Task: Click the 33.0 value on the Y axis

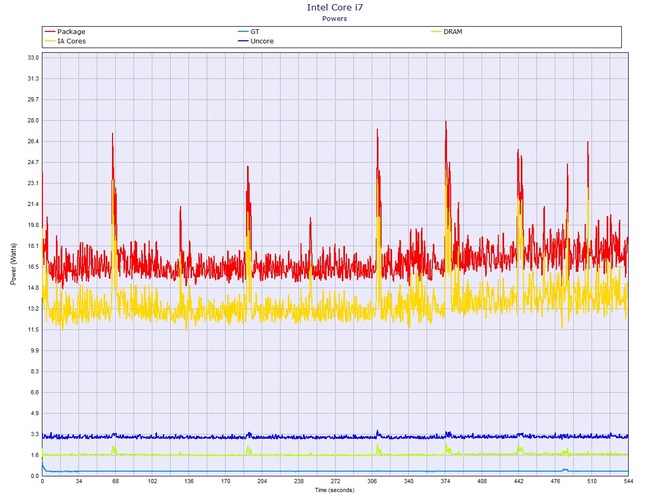Action: 33,58
